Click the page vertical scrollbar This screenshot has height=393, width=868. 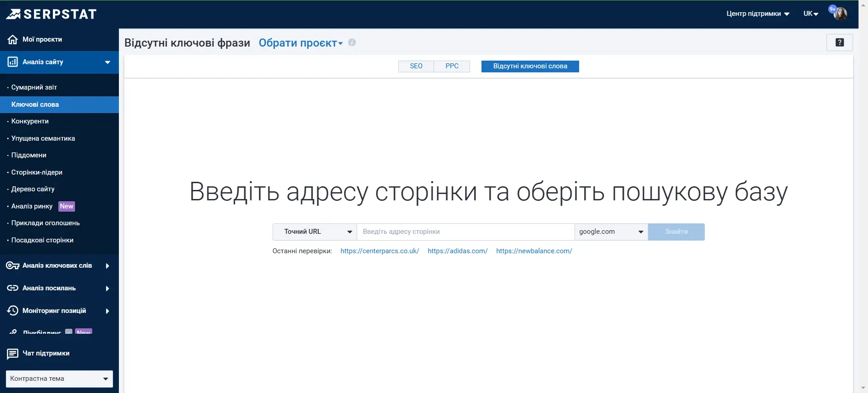[863, 196]
